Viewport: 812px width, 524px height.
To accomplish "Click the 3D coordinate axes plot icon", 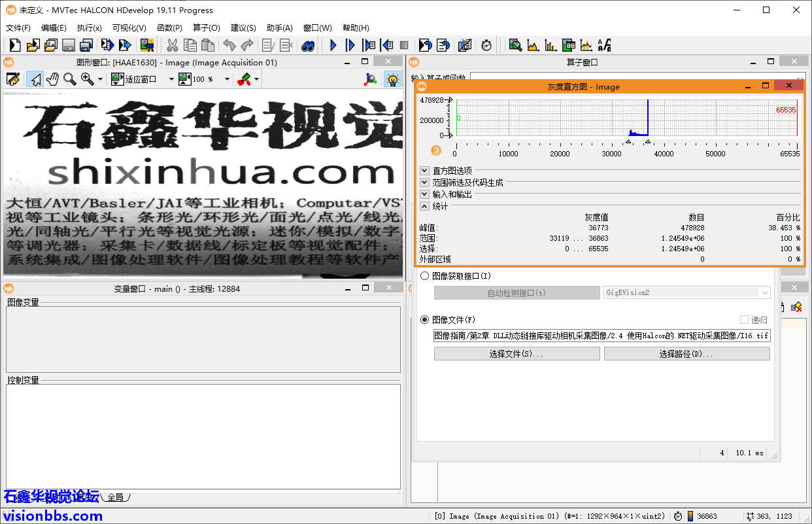I will (x=371, y=79).
